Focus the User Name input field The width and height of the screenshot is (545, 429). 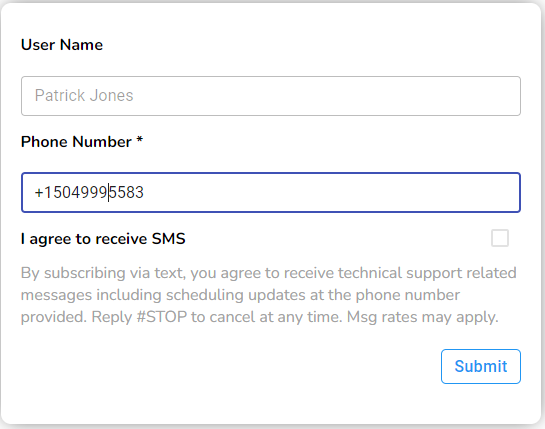(271, 96)
